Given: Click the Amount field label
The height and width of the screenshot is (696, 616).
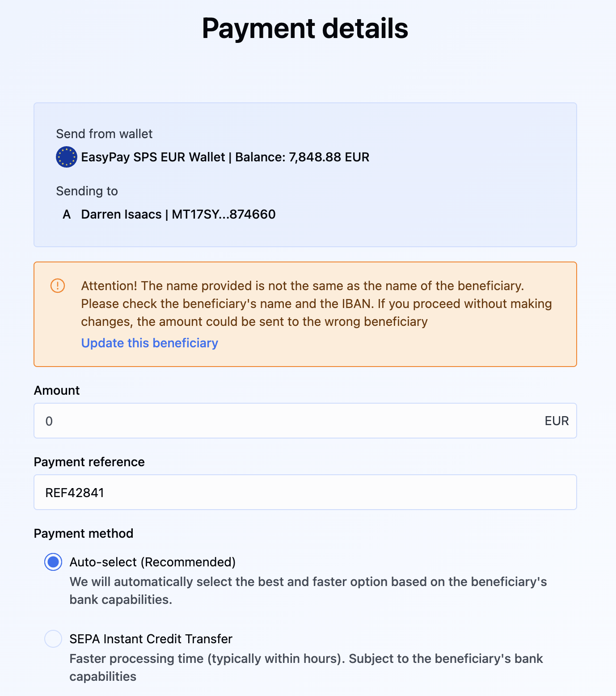Looking at the screenshot, I should pyautogui.click(x=57, y=390).
